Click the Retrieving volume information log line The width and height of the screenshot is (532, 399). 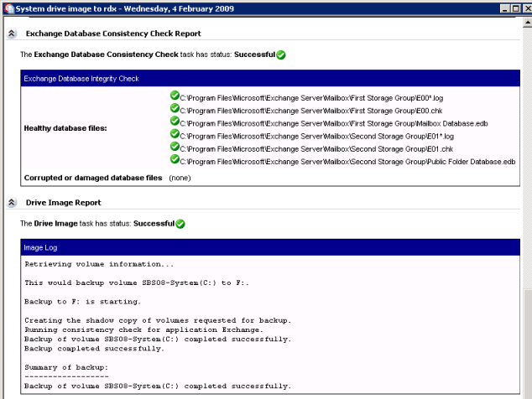click(x=99, y=264)
